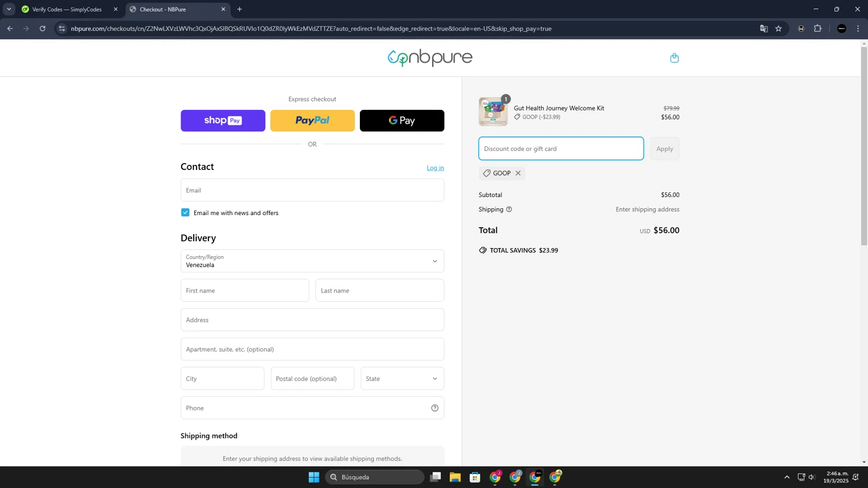Click the browser address bar URL

tap(311, 28)
